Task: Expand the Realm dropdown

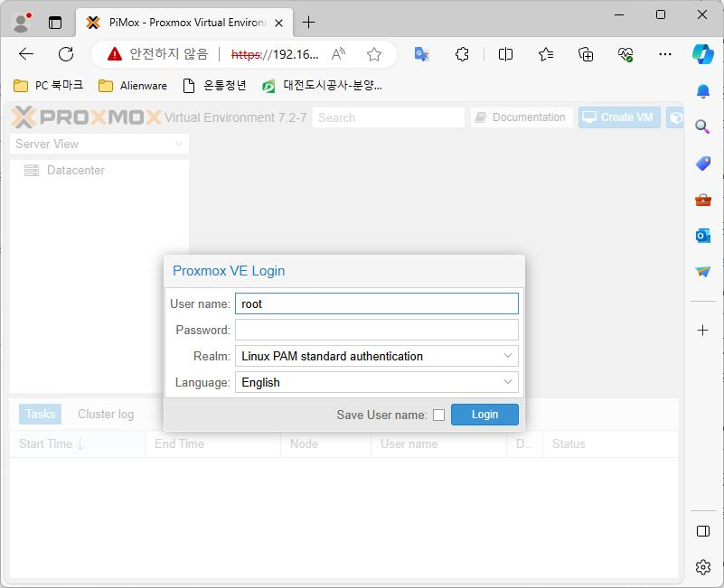Action: click(507, 356)
